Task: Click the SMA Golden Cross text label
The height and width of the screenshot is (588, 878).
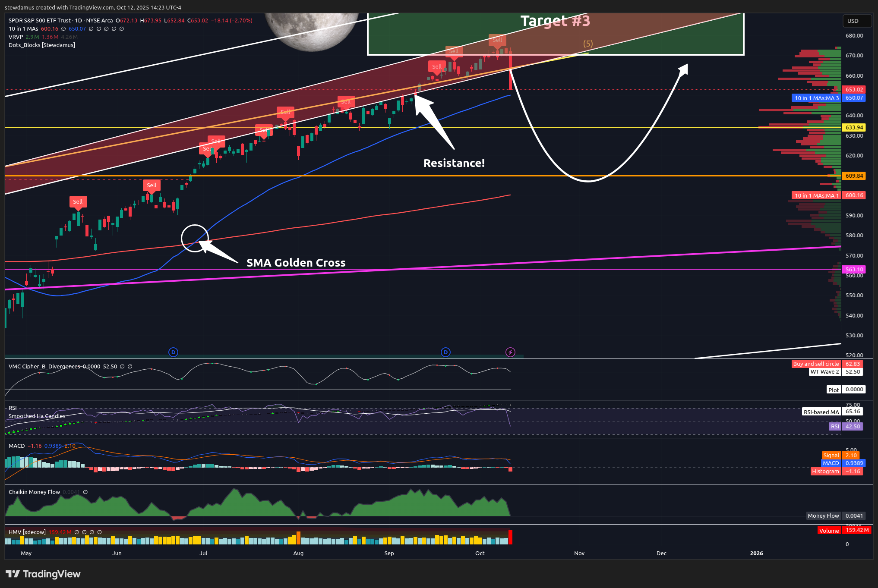Action: 296,263
